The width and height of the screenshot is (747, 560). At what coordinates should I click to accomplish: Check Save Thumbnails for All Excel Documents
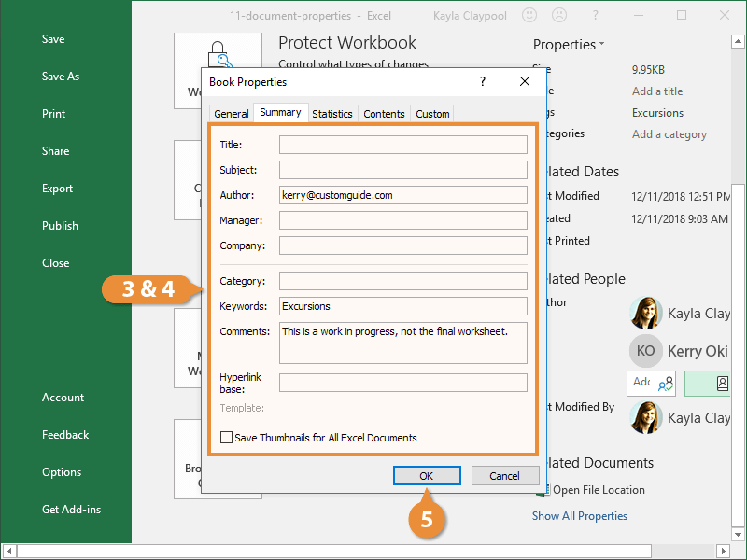226,437
